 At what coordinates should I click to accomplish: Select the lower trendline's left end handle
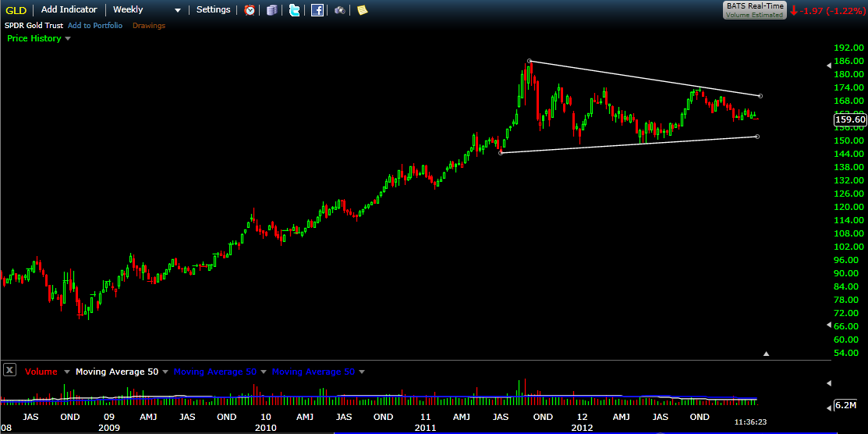pos(501,153)
